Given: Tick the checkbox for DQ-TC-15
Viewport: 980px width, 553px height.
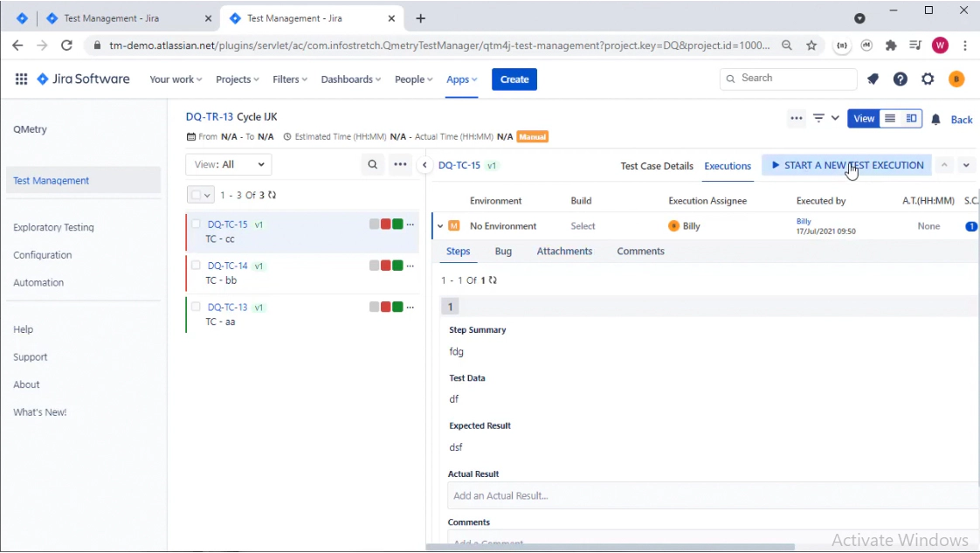Looking at the screenshot, I should coord(197,225).
